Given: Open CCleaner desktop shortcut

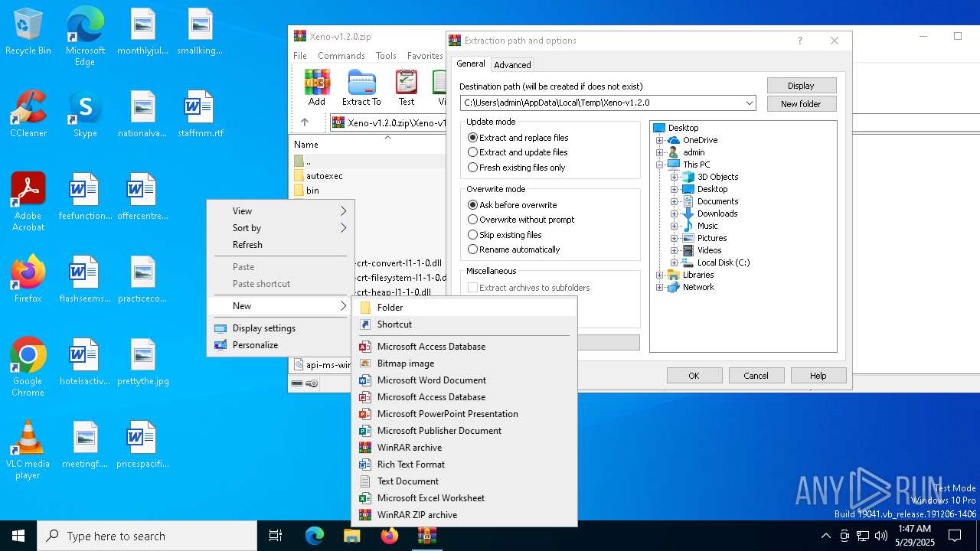Looking at the screenshot, I should 28,114.
